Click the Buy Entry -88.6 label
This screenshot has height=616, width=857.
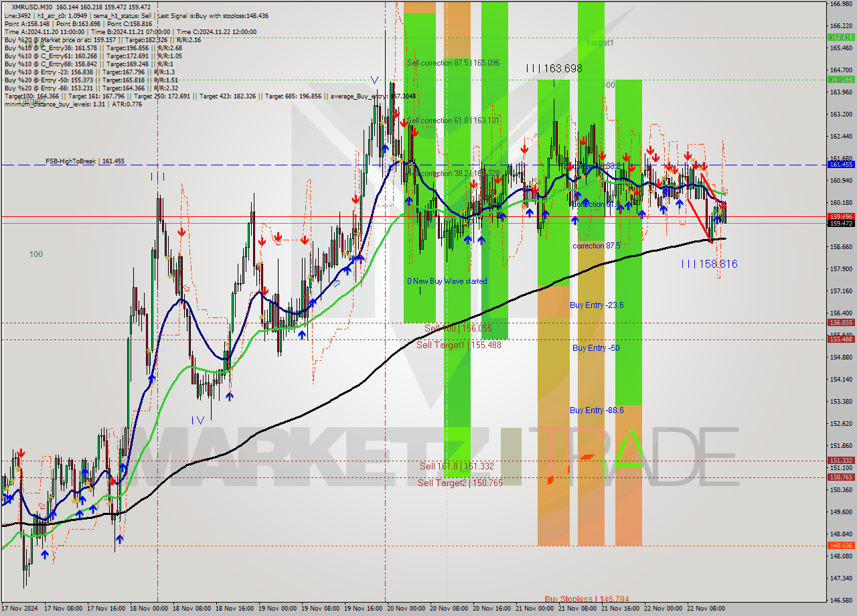[x=597, y=410]
